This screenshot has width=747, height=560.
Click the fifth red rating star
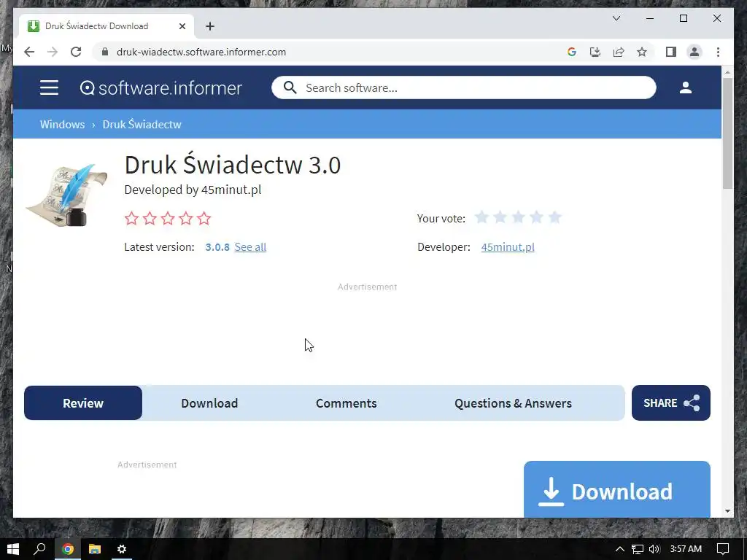(204, 219)
